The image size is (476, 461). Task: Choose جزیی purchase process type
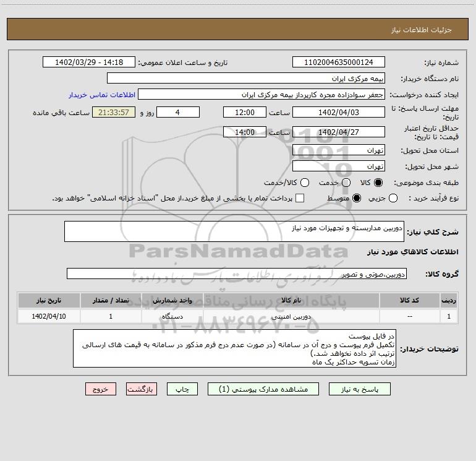393,199
